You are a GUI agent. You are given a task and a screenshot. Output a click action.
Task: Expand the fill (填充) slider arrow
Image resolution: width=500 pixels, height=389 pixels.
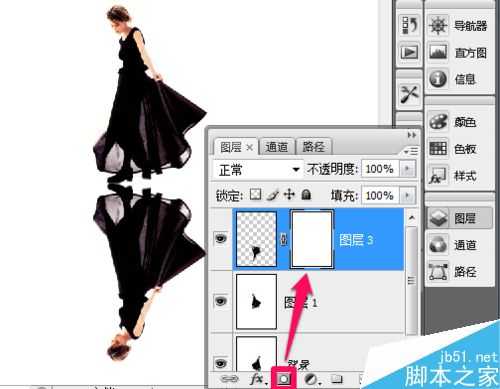pyautogui.click(x=407, y=195)
